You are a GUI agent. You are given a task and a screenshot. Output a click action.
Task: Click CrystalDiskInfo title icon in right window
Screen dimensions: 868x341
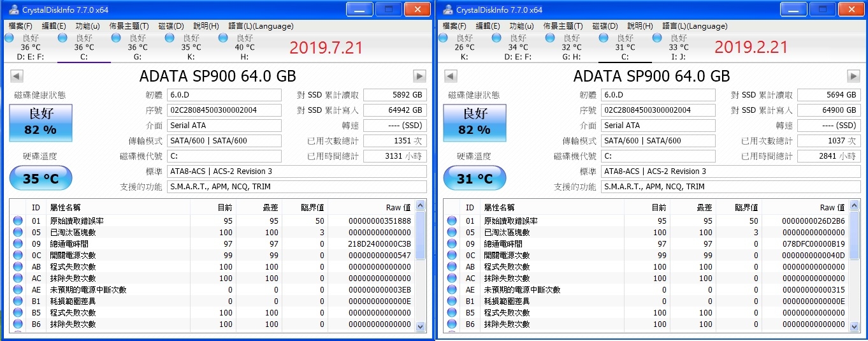pyautogui.click(x=448, y=10)
